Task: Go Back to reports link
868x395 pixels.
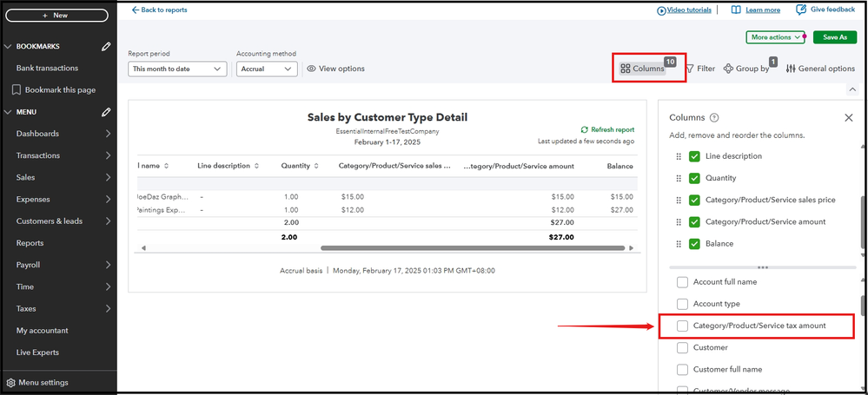Action: tap(159, 10)
